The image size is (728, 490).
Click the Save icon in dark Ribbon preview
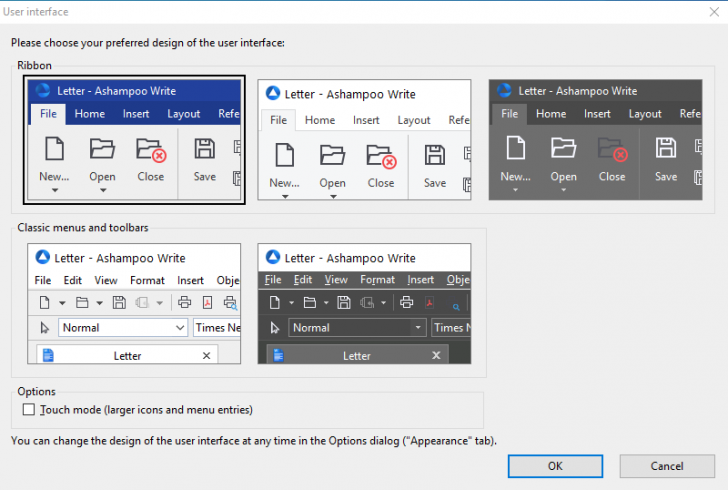click(666, 150)
